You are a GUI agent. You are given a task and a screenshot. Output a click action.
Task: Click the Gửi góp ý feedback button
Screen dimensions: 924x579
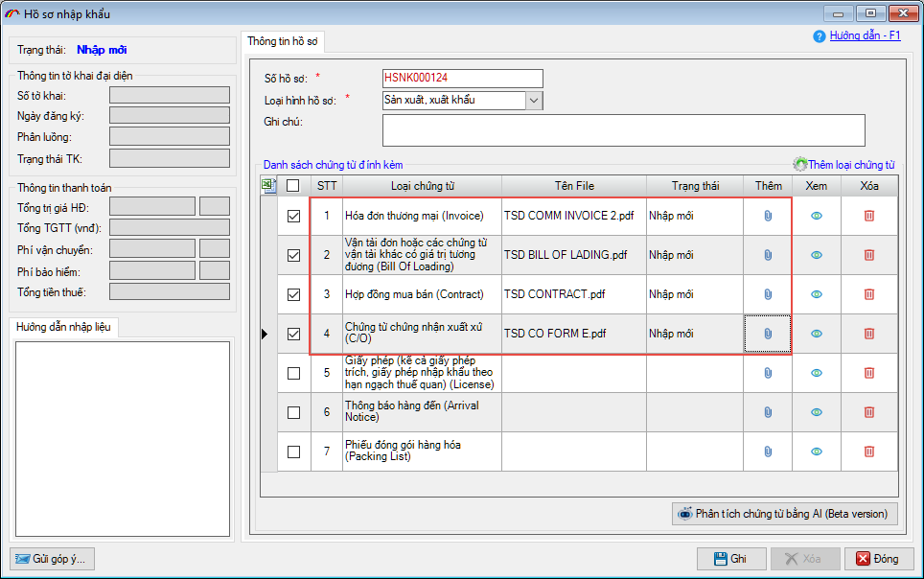53,559
